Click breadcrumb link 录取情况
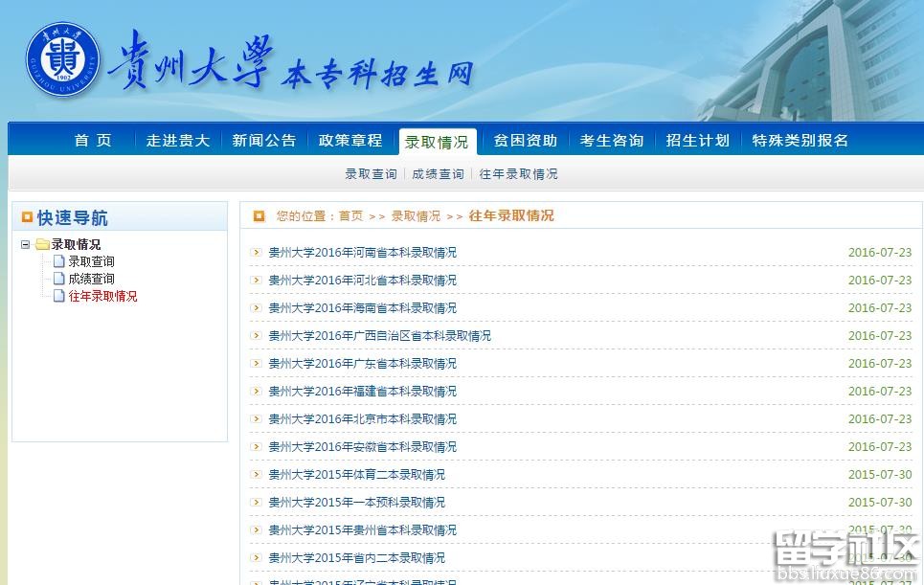Image resolution: width=924 pixels, height=585 pixels. click(x=416, y=216)
